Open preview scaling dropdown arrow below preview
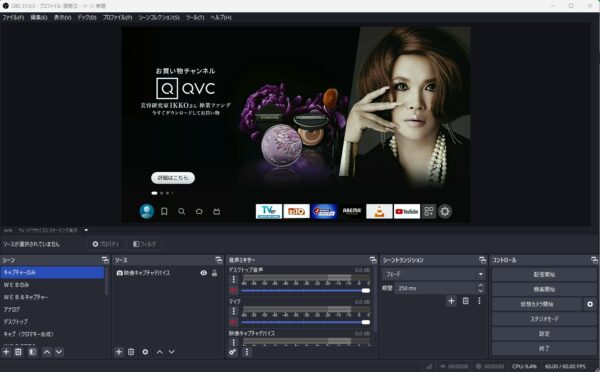Screen dimensions: 600x372 point(86,230)
